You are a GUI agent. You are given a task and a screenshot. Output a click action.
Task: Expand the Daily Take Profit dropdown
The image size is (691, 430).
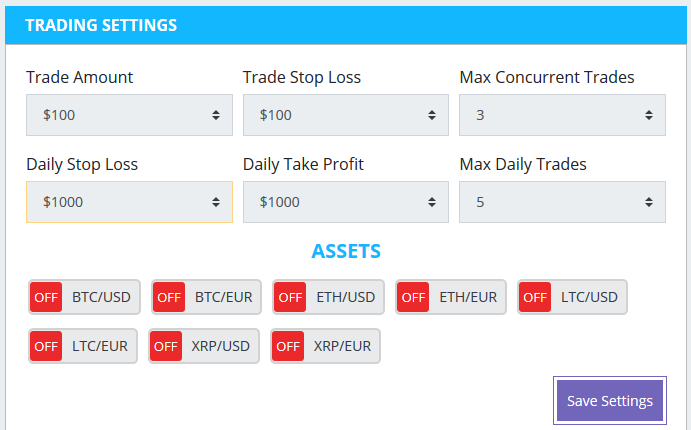[x=345, y=202]
